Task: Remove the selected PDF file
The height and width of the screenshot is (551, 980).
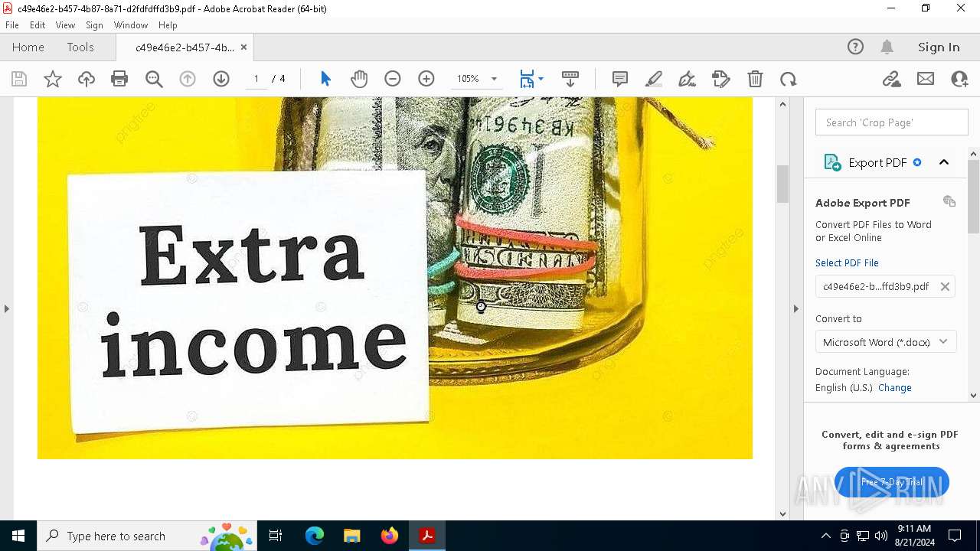Action: tap(945, 286)
